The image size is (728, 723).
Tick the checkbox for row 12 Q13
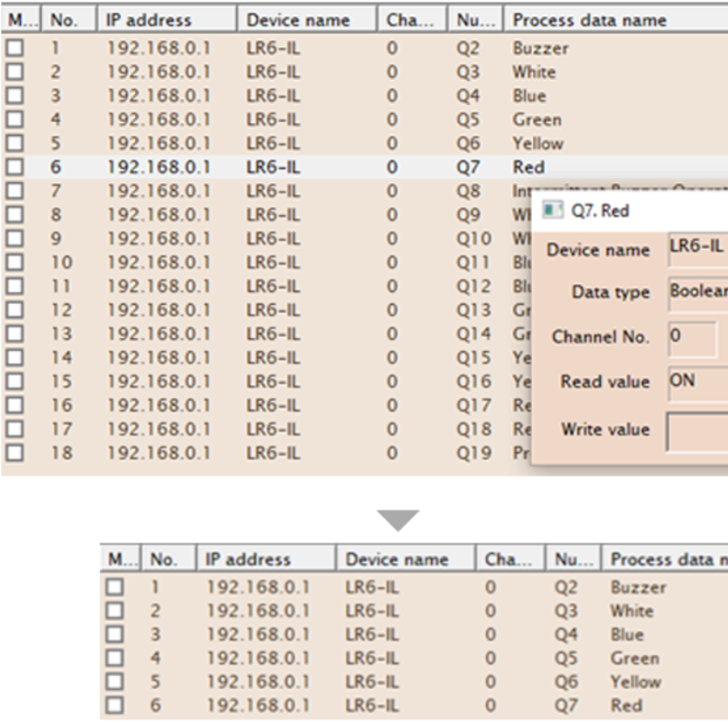pyautogui.click(x=15, y=310)
